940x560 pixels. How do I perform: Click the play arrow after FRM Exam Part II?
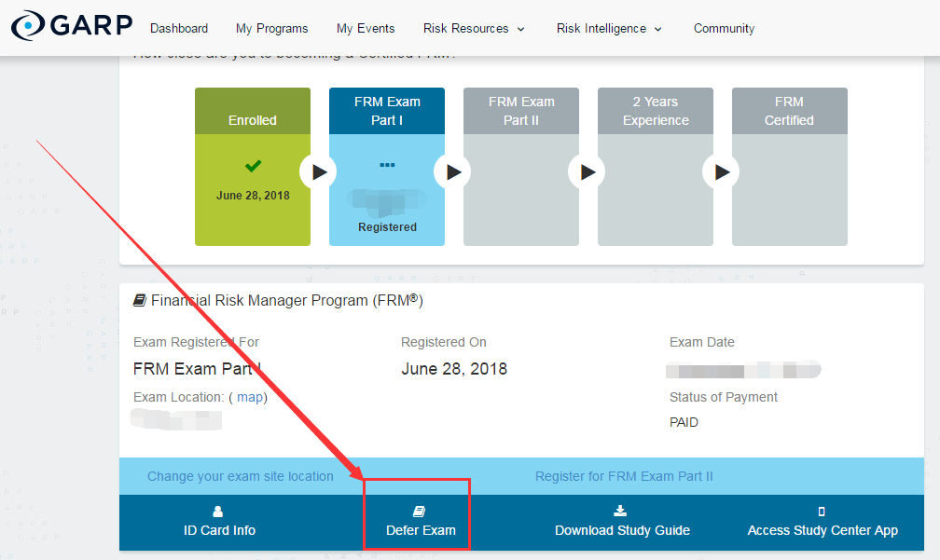587,171
